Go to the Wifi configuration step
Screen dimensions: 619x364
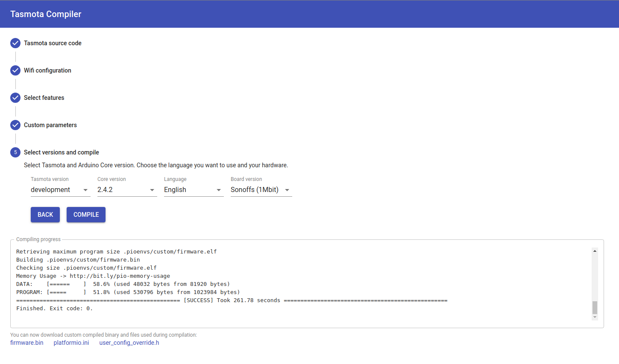click(x=47, y=70)
